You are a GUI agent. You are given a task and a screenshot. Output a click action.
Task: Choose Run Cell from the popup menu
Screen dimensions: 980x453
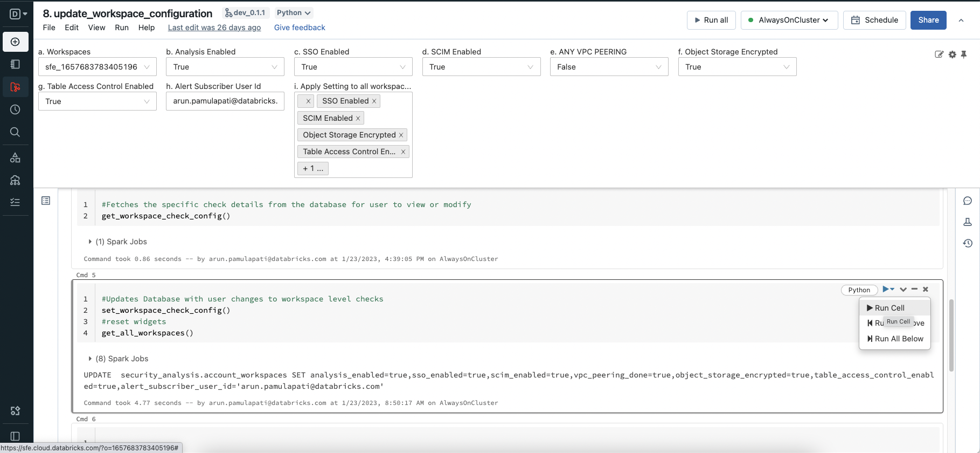click(895, 308)
